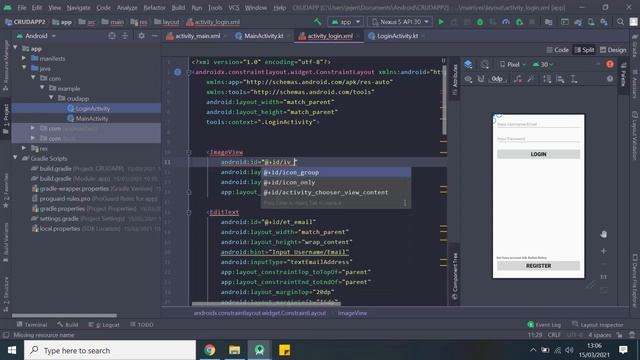Expand the res folder
The height and width of the screenshot is (360, 640).
24,148
